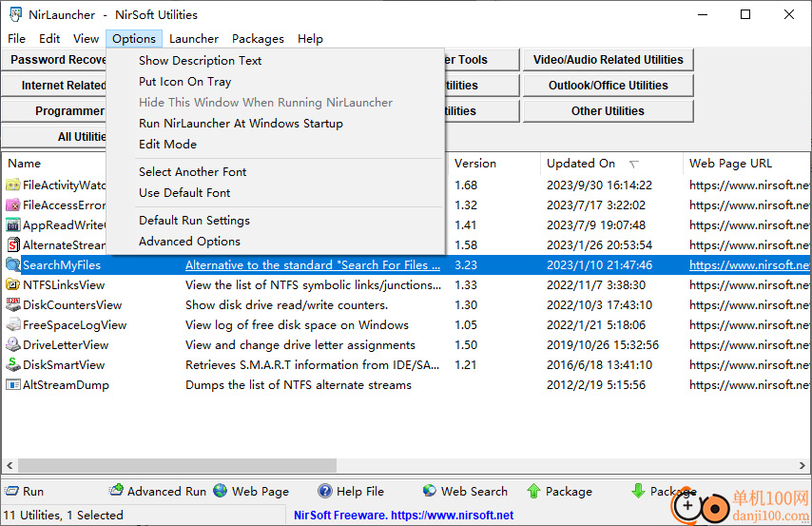
Task: Sort list by Name column header
Action: [54, 164]
